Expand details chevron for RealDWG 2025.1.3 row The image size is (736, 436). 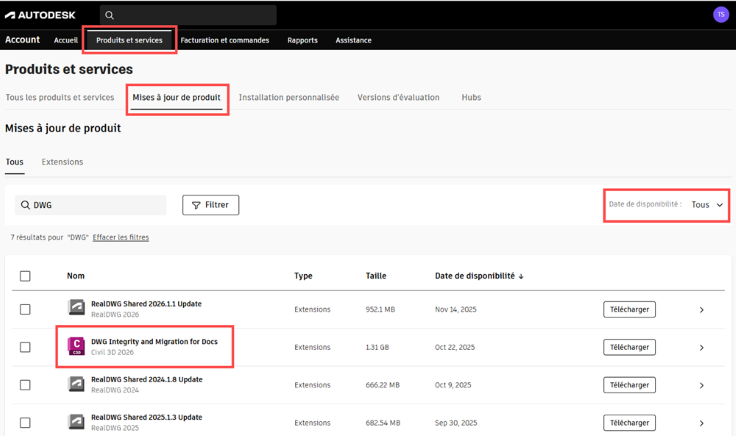pos(702,423)
